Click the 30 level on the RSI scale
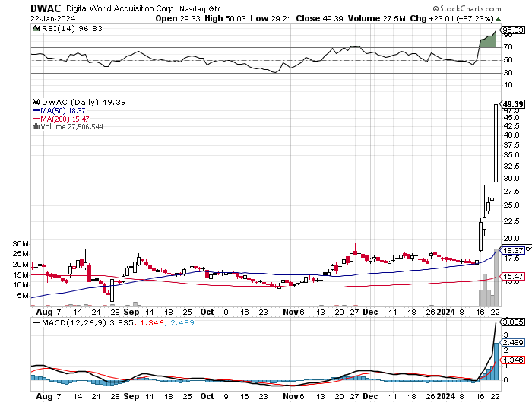This screenshot has width=532, height=403. (508, 73)
